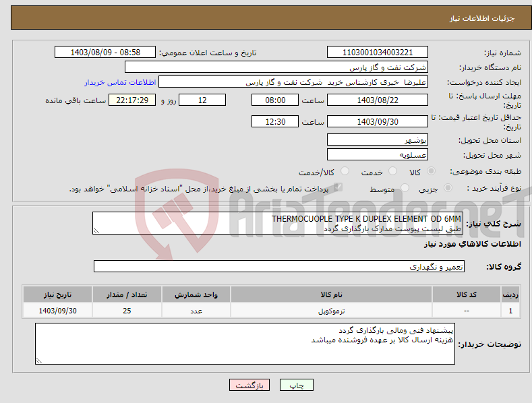
Task: Click the ساعت باقی مانده label
Action: [76, 101]
